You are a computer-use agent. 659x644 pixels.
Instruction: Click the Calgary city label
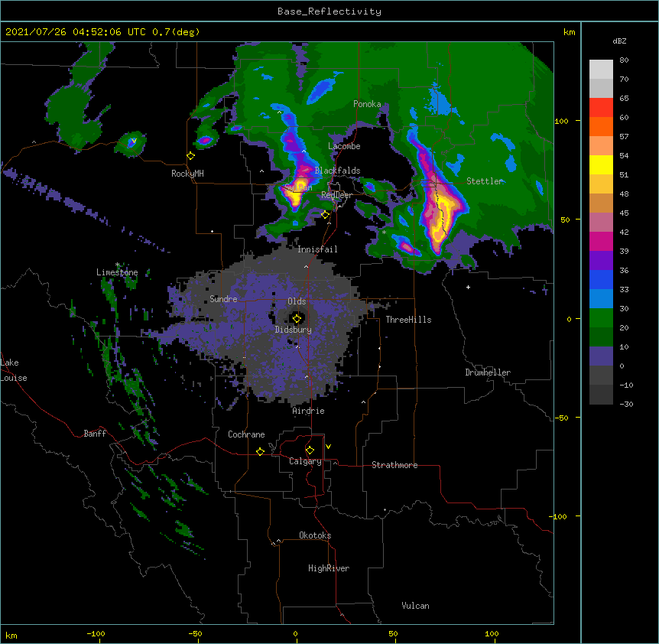[305, 461]
